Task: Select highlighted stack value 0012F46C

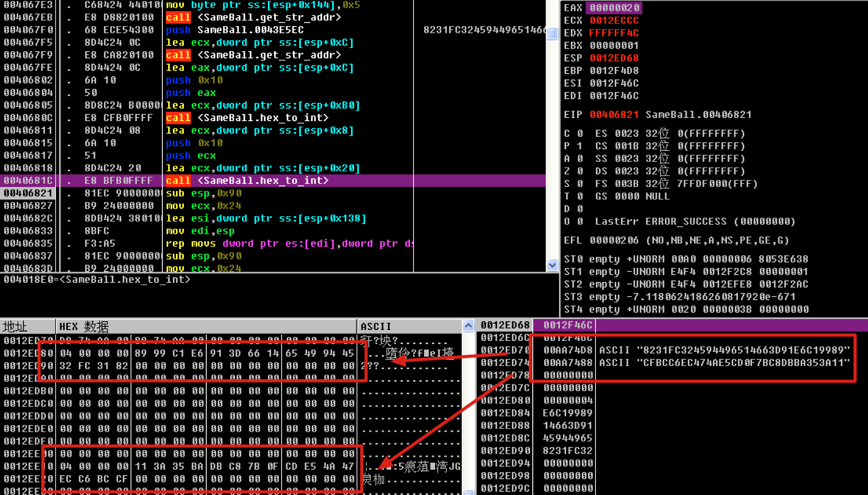Action: tap(568, 325)
